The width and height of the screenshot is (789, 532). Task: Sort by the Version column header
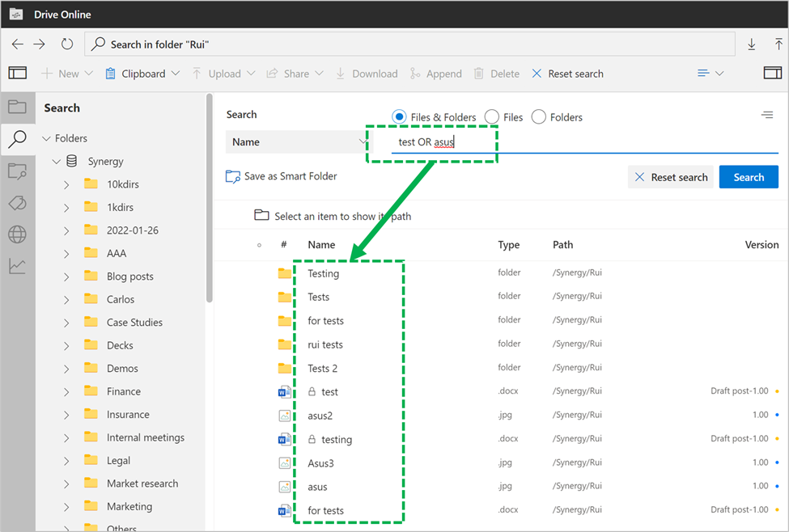tap(761, 245)
